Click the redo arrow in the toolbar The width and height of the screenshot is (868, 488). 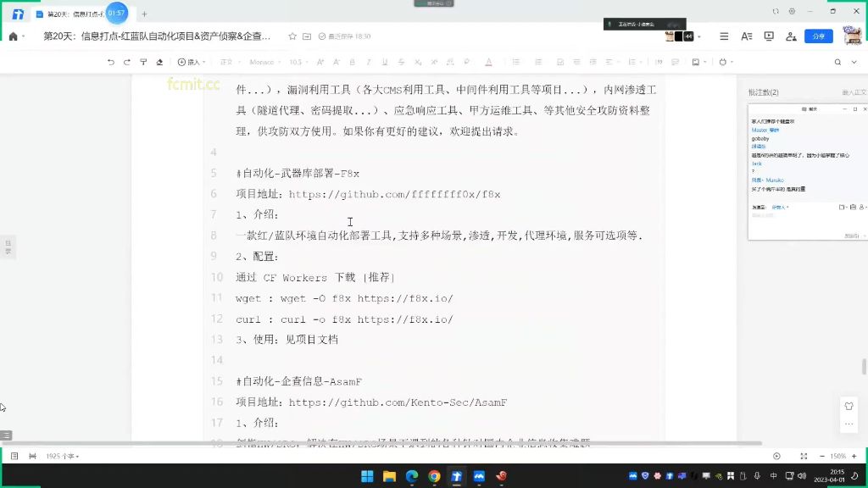coord(127,62)
